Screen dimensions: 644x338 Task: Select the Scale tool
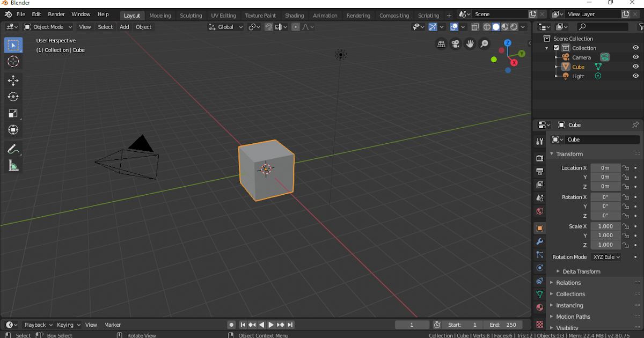[13, 113]
